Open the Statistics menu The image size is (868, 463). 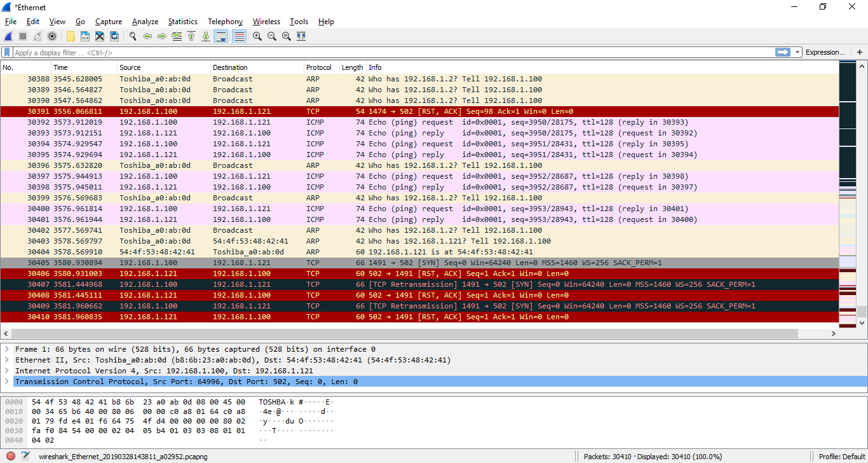183,22
